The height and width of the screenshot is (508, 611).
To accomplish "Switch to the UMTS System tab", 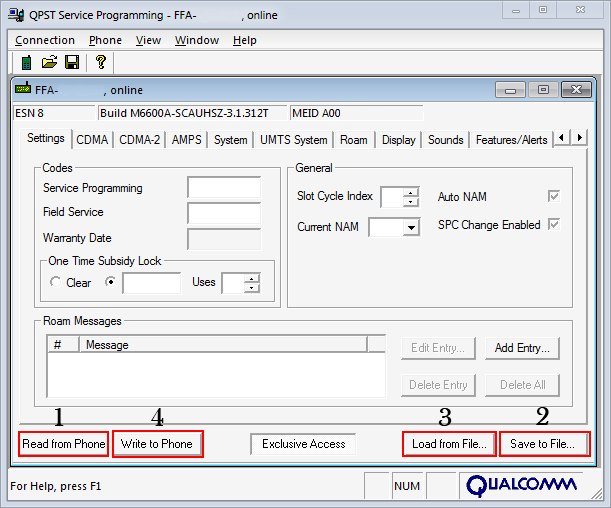I will pyautogui.click(x=293, y=140).
